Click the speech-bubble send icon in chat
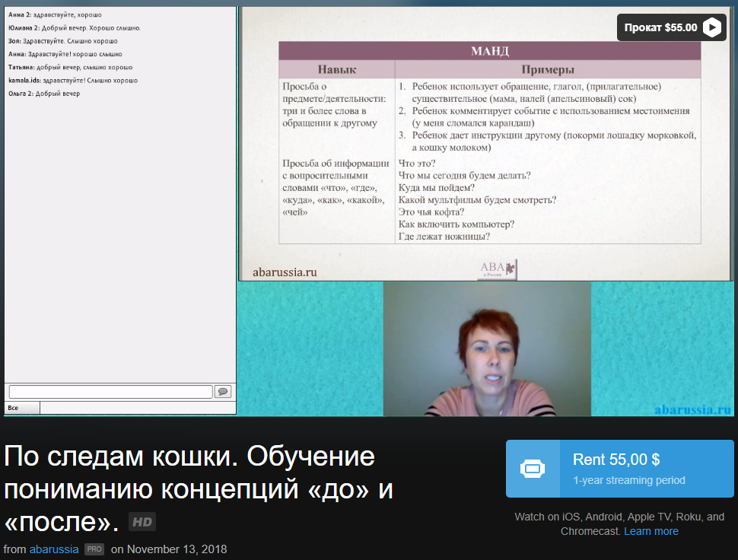Image resolution: width=738 pixels, height=560 pixels. point(222,392)
